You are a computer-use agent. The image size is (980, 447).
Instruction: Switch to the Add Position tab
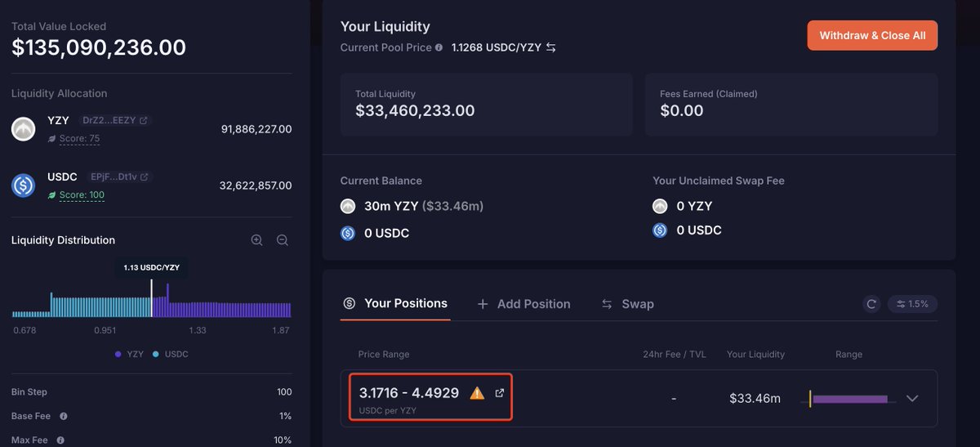[x=523, y=304]
